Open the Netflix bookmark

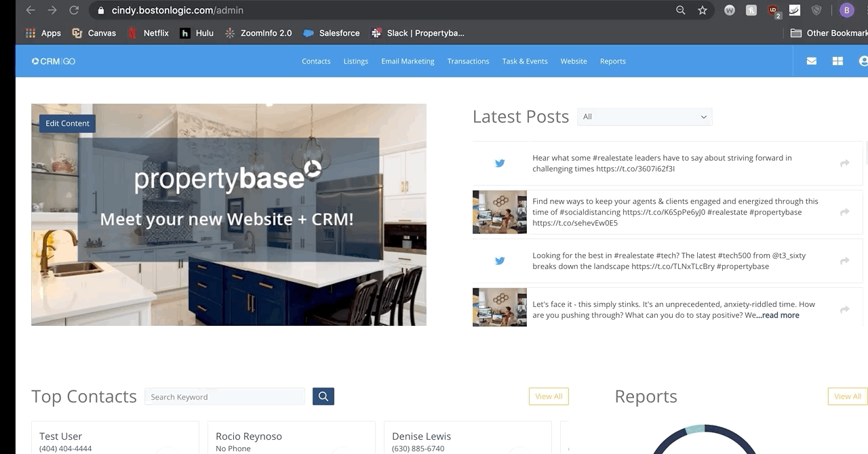coord(148,33)
